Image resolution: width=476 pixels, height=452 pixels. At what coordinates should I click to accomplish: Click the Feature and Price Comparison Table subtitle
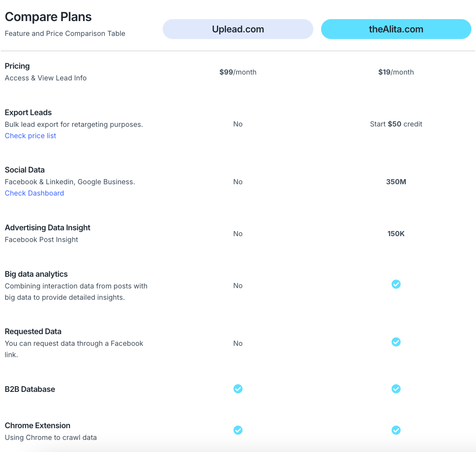65,34
